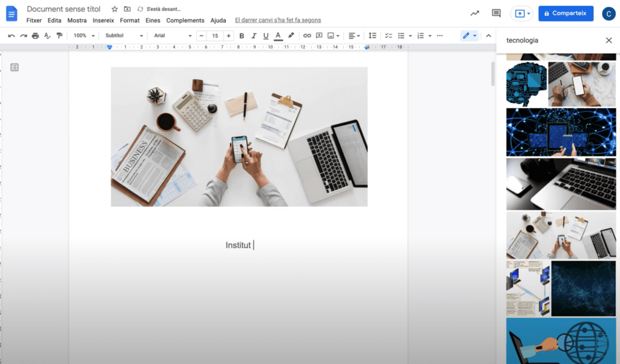
Task: Click the blue Comparteix button
Action: 566,13
